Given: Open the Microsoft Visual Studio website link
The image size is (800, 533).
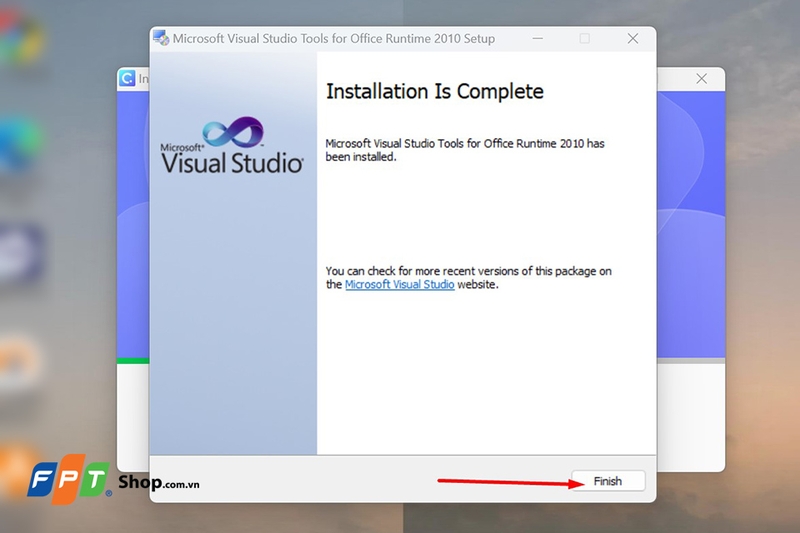Looking at the screenshot, I should coord(399,285).
